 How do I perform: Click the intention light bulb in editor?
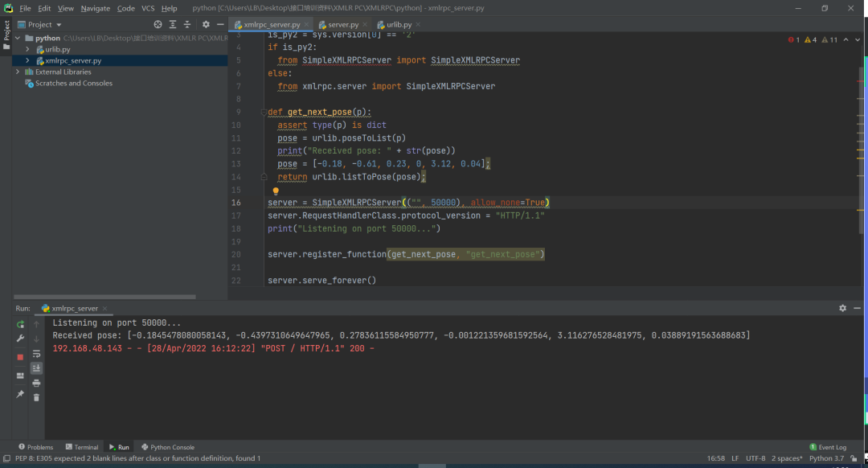point(275,192)
